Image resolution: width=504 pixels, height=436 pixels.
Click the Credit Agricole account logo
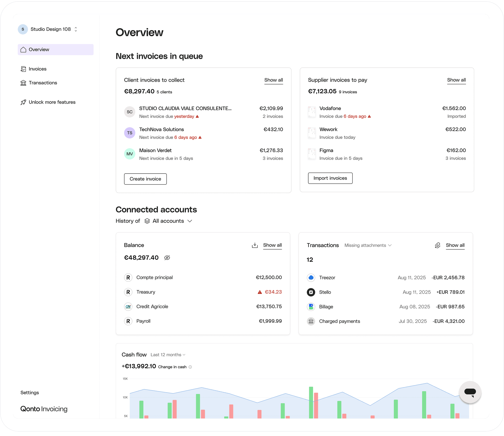pos(128,307)
